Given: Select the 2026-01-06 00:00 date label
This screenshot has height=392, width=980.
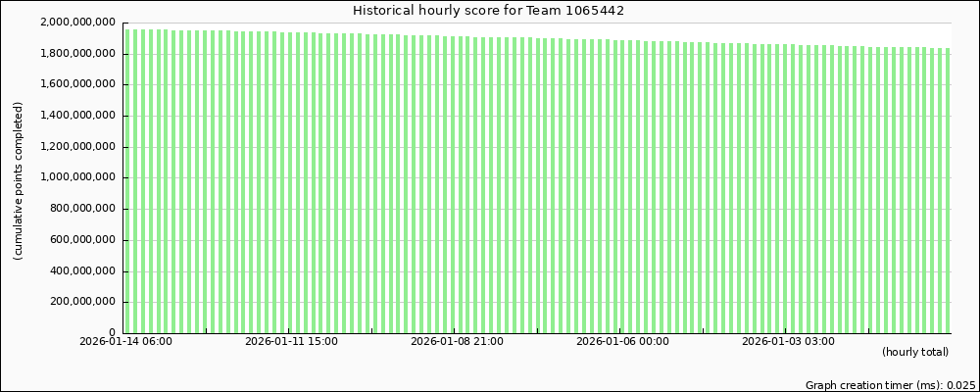Looking at the screenshot, I should coord(622,342).
